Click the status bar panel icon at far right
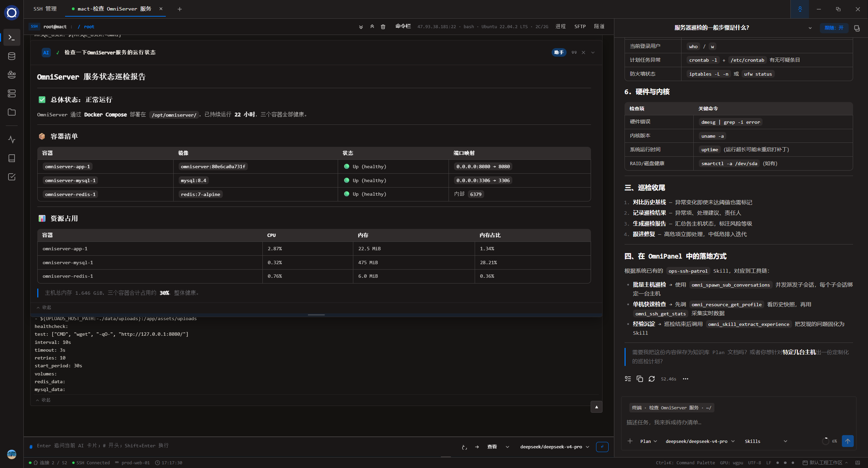 click(857, 463)
